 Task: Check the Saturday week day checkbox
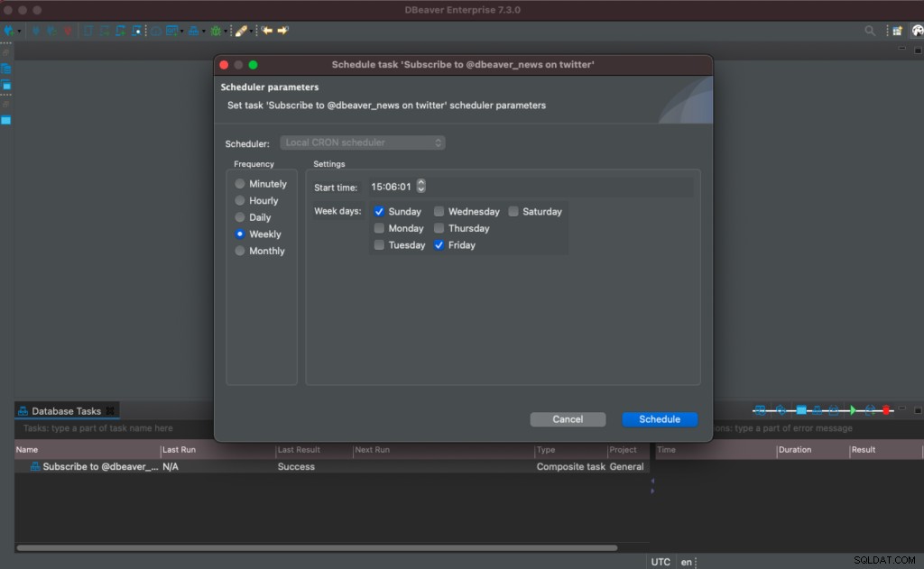513,212
